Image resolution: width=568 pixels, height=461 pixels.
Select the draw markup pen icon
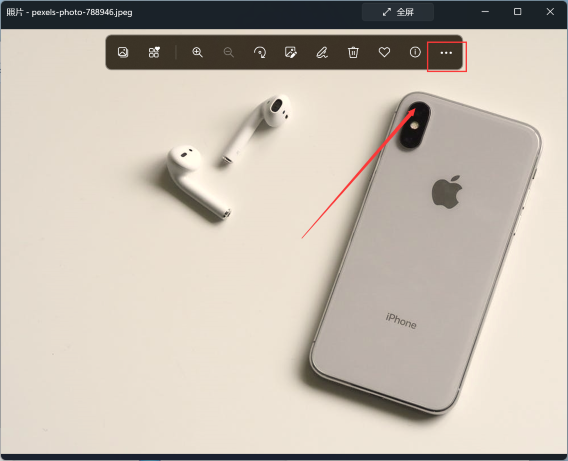[x=322, y=53]
